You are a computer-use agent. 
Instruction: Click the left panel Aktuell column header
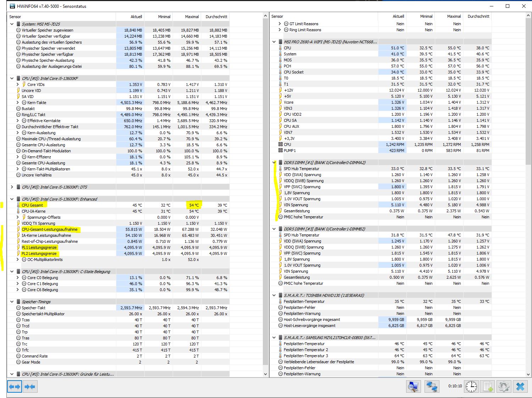[130, 17]
